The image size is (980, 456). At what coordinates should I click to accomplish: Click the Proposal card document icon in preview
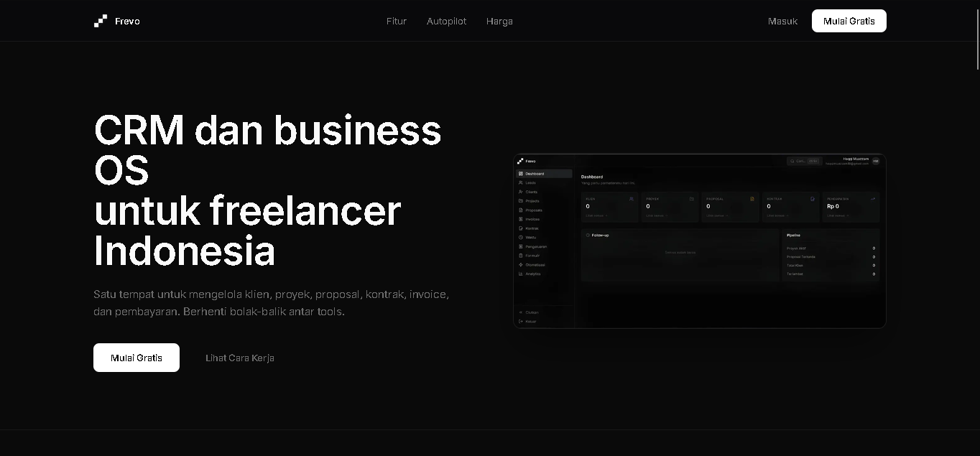[752, 199]
